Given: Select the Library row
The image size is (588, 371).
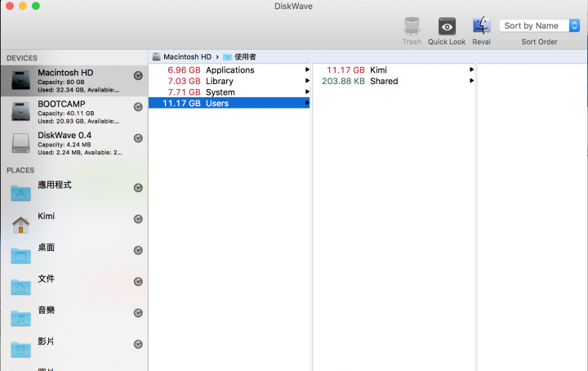Looking at the screenshot, I should coord(229,81).
